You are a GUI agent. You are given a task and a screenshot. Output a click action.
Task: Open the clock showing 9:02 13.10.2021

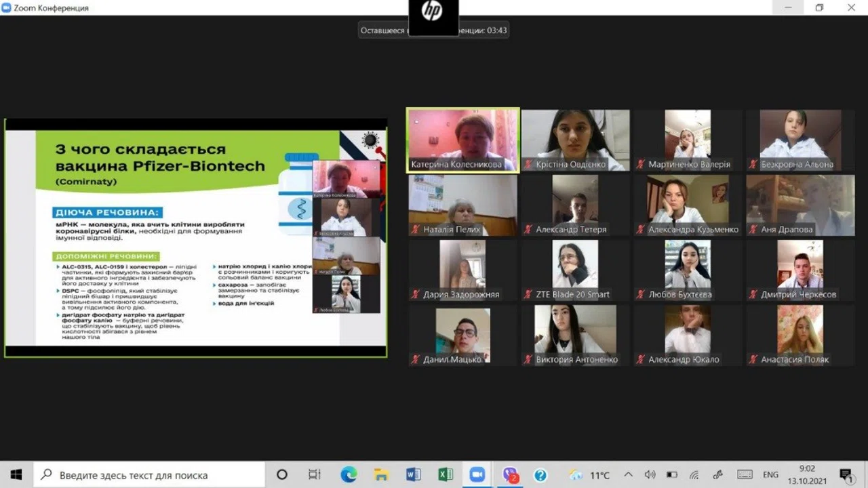click(807, 475)
